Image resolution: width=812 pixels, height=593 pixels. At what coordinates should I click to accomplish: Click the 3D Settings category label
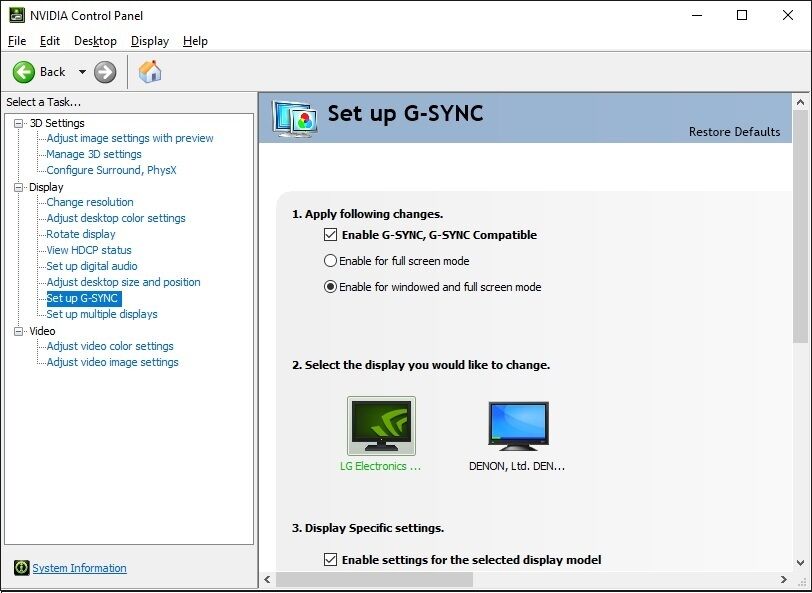57,123
